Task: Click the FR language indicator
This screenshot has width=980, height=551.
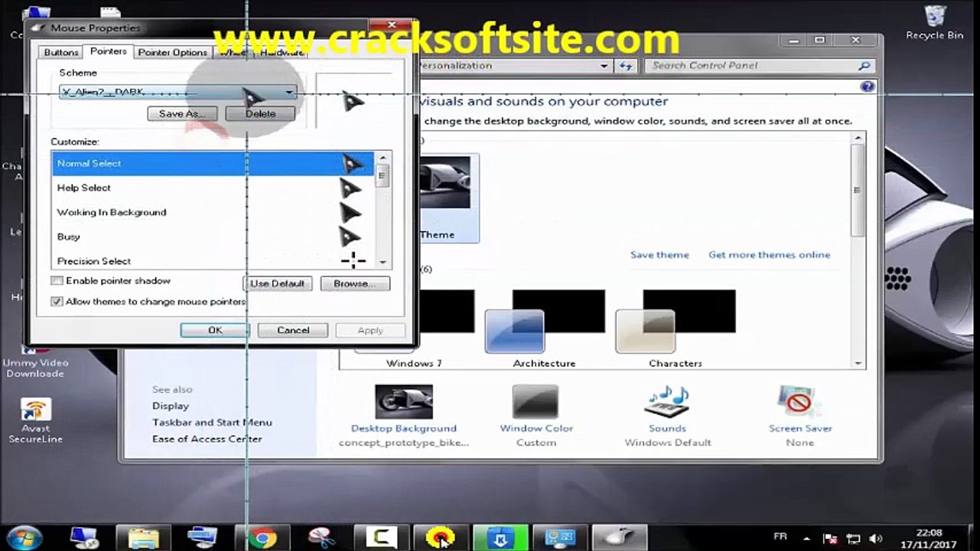Action: [780, 537]
